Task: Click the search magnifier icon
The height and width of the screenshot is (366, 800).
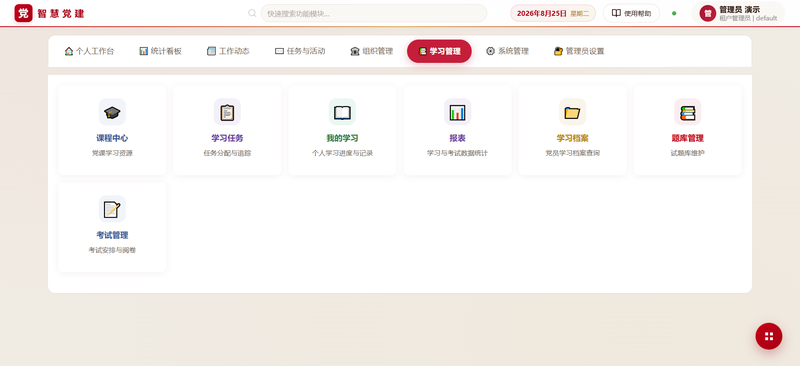Action: tap(252, 13)
